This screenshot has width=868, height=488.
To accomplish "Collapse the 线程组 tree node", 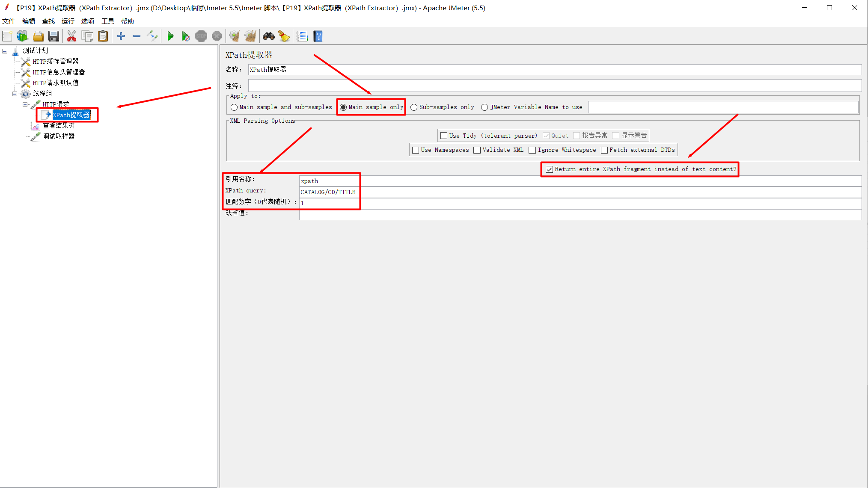I will [14, 93].
